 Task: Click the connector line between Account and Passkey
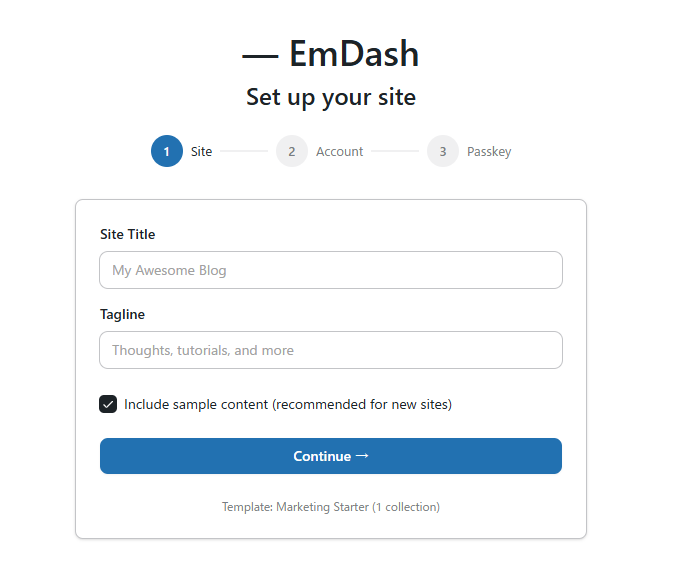[395, 151]
